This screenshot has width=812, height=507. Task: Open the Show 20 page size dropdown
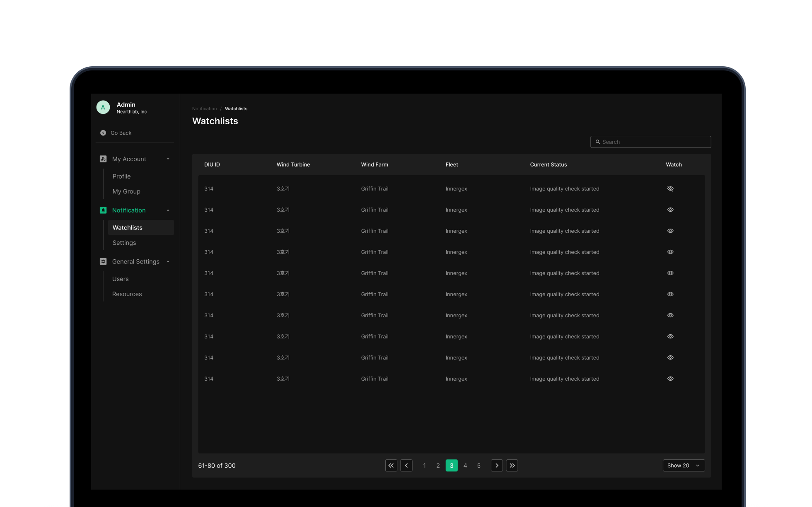(x=683, y=465)
